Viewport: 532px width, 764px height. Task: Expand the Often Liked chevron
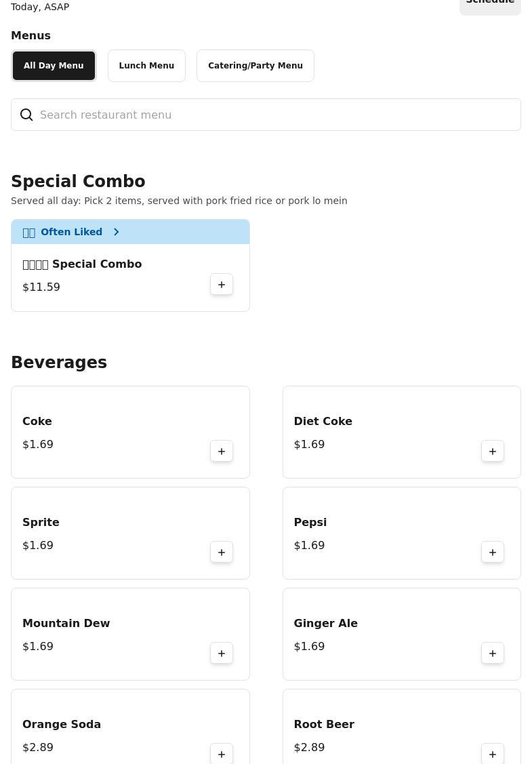(117, 232)
